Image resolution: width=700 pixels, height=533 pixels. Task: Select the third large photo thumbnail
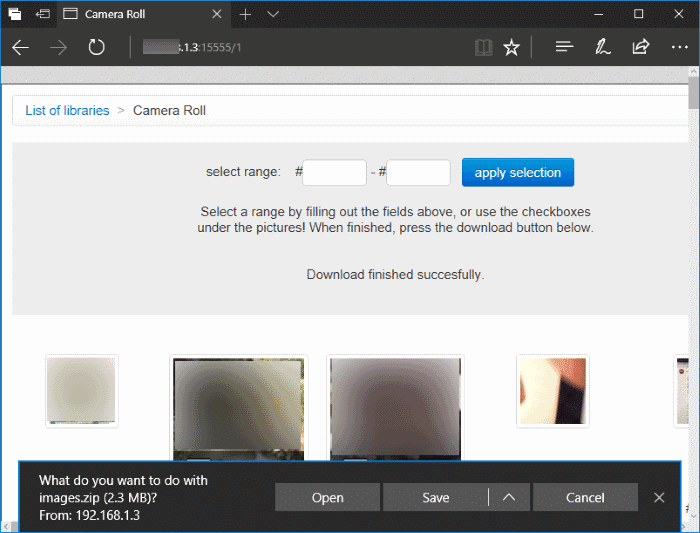tap(396, 408)
